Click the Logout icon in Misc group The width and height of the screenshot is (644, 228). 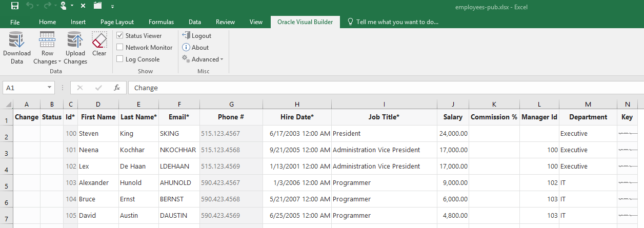coord(186,35)
